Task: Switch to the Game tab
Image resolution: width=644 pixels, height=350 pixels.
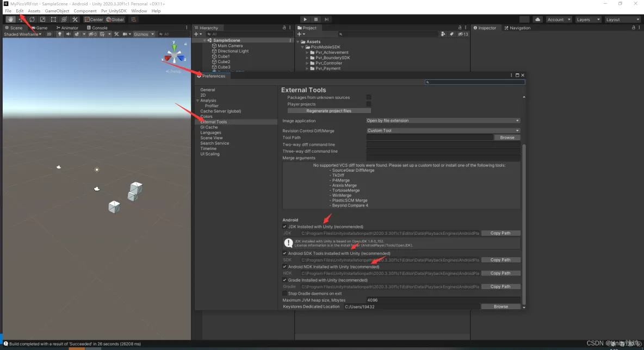Action: click(x=39, y=28)
